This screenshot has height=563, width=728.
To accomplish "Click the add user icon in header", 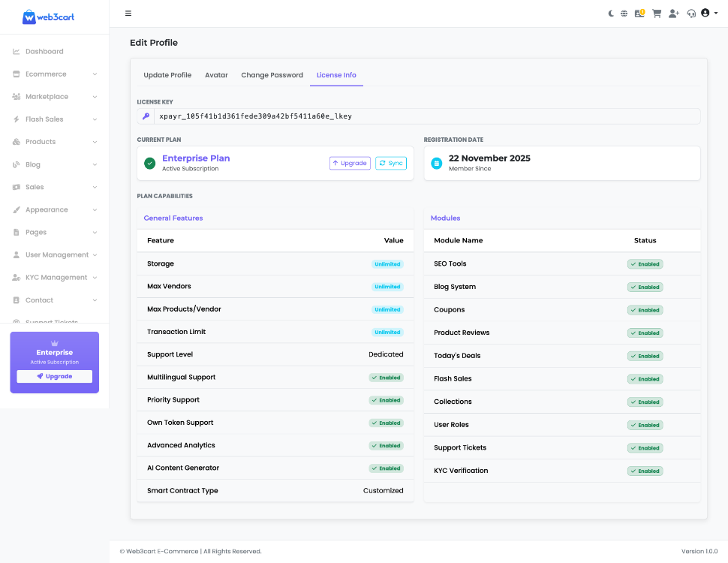I will [673, 14].
